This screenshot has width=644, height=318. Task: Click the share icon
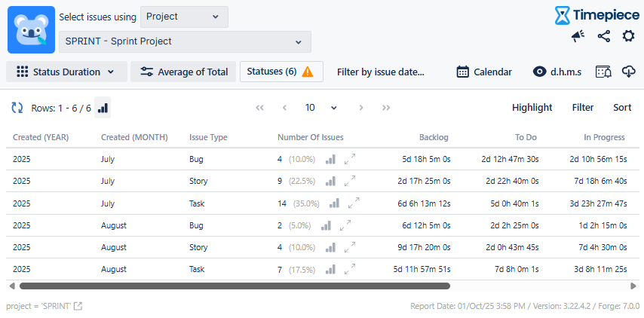point(603,36)
